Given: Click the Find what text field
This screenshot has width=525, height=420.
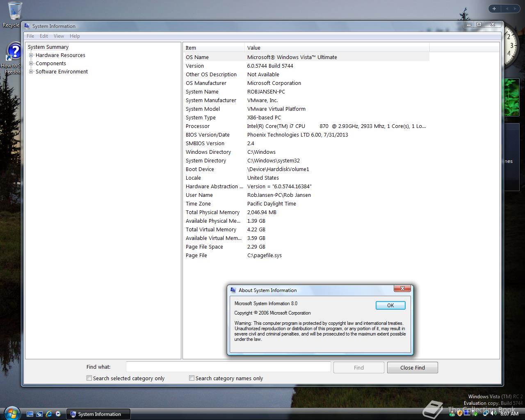Looking at the screenshot, I should coord(228,367).
